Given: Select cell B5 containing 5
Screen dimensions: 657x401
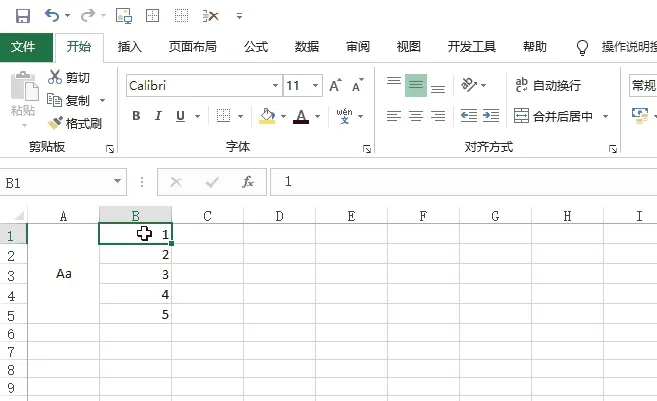Looking at the screenshot, I should pyautogui.click(x=135, y=314).
